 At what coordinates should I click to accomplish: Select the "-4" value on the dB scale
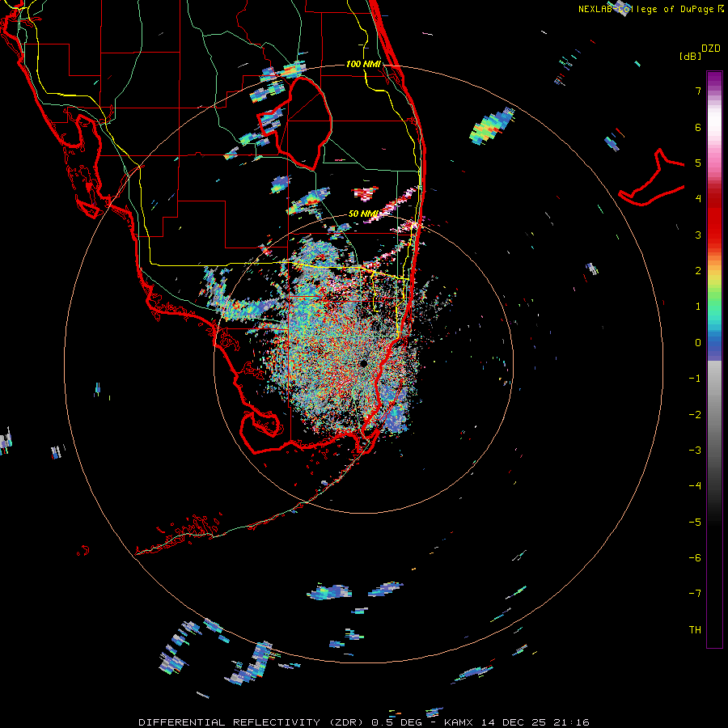pos(695,486)
